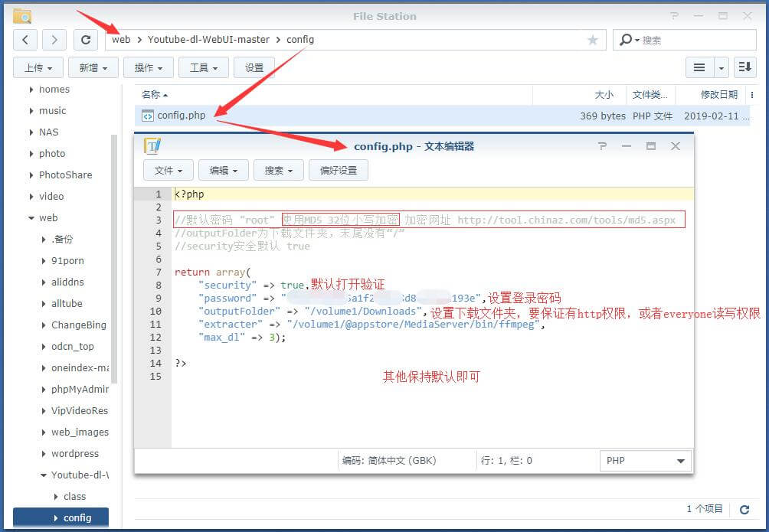This screenshot has width=769, height=532.
Task: Open the PHP language selector dropdown
Action: 645,461
